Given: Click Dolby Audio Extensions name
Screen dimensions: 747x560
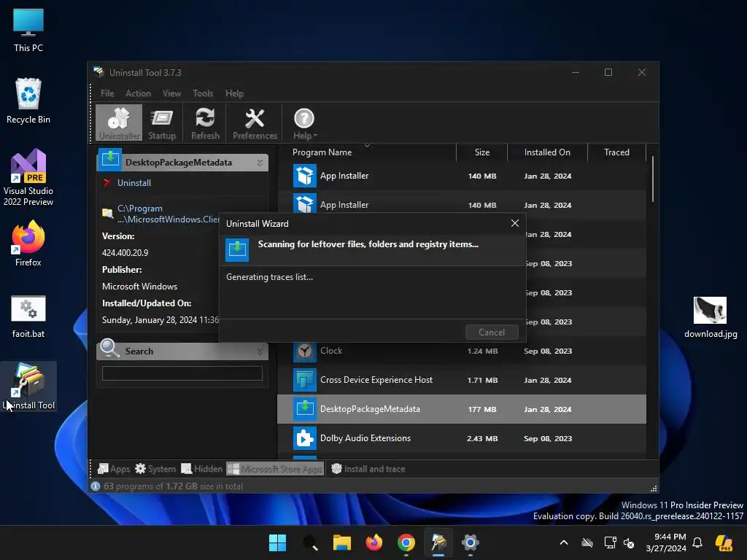Looking at the screenshot, I should [365, 438].
